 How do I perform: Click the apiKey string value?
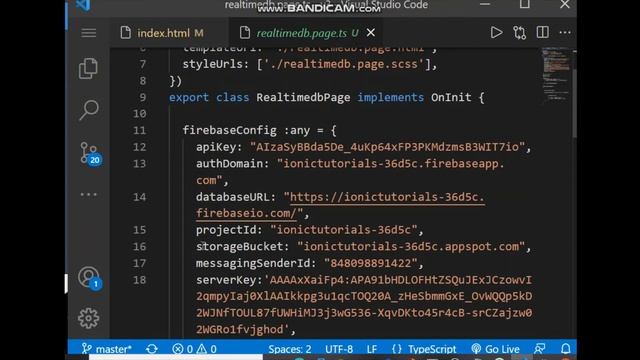pyautogui.click(x=387, y=147)
